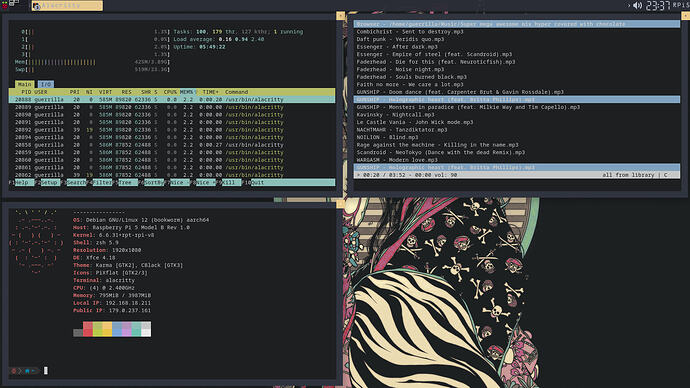Screen dimensions: 690x388
Task: Click htop Mem usage meter bar
Action: pos(92,62)
